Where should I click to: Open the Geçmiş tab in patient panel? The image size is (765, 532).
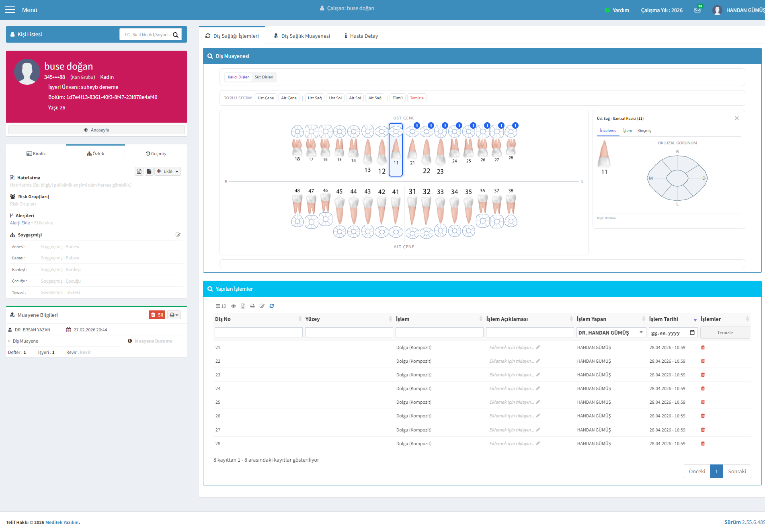pyautogui.click(x=156, y=154)
